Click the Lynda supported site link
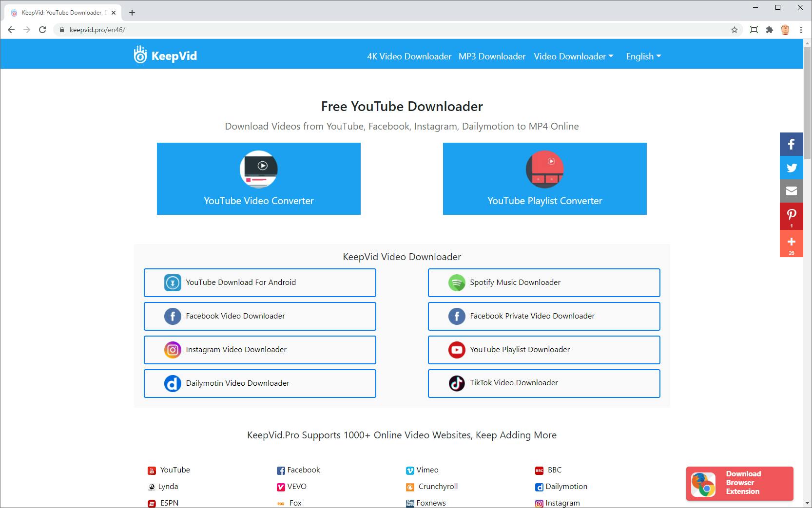This screenshot has height=508, width=812. tap(168, 487)
